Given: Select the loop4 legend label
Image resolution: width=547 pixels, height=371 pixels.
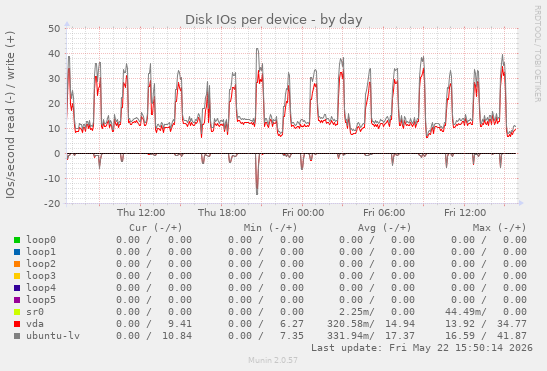Looking at the screenshot, I should pos(41,288).
